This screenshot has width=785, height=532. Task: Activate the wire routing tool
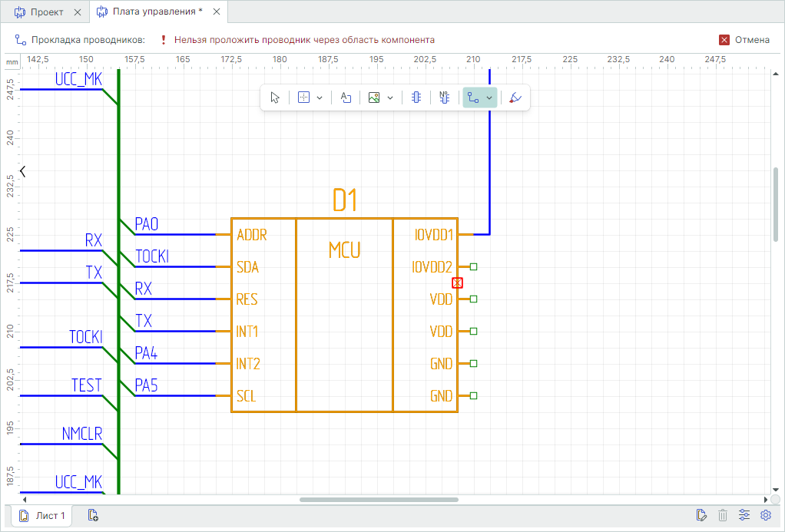pyautogui.click(x=473, y=97)
